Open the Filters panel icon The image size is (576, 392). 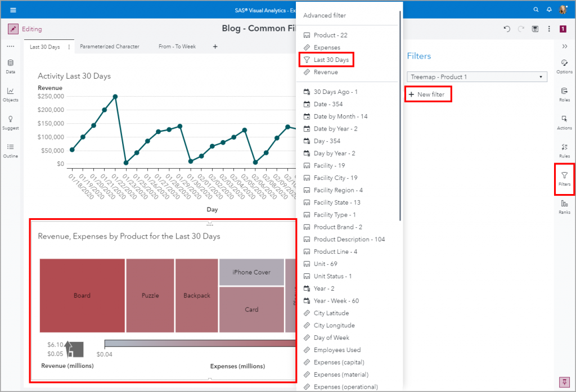(564, 179)
